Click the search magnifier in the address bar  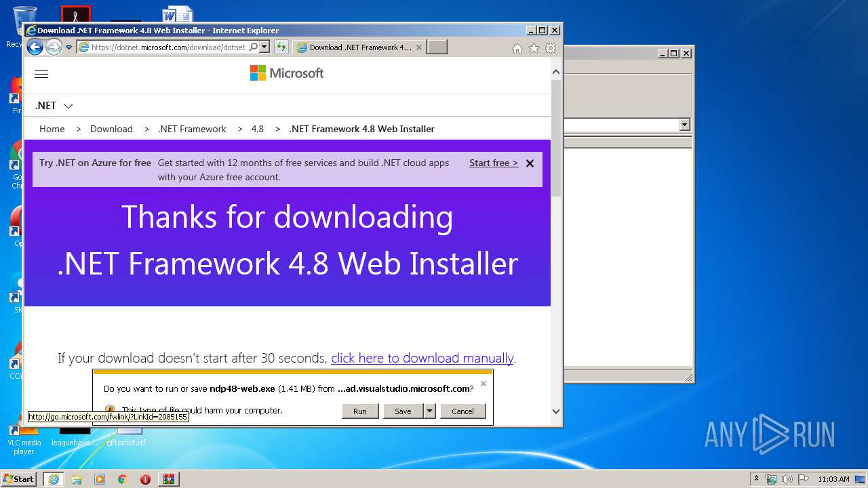coord(254,47)
